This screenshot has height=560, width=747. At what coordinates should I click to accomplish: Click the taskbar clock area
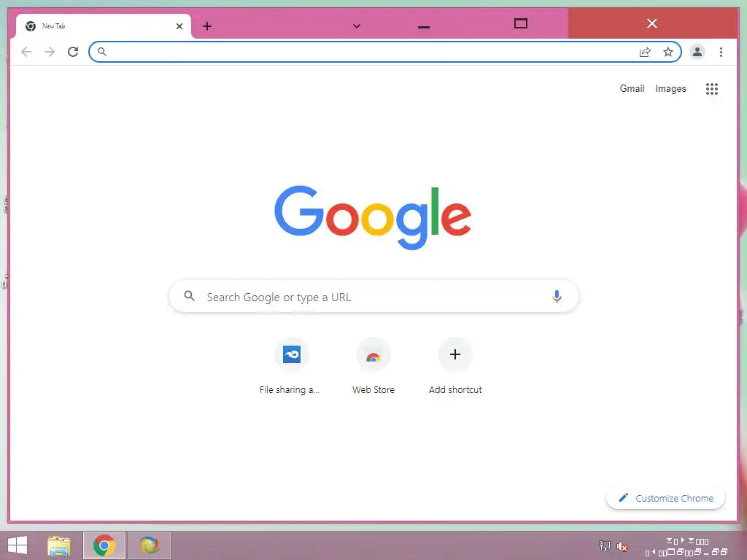tap(686, 547)
